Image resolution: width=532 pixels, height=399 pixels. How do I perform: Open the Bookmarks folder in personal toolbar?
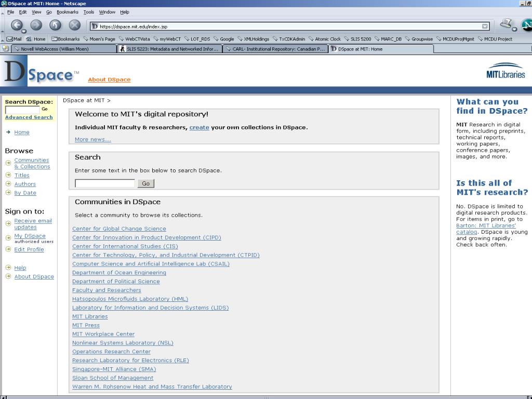[65, 39]
